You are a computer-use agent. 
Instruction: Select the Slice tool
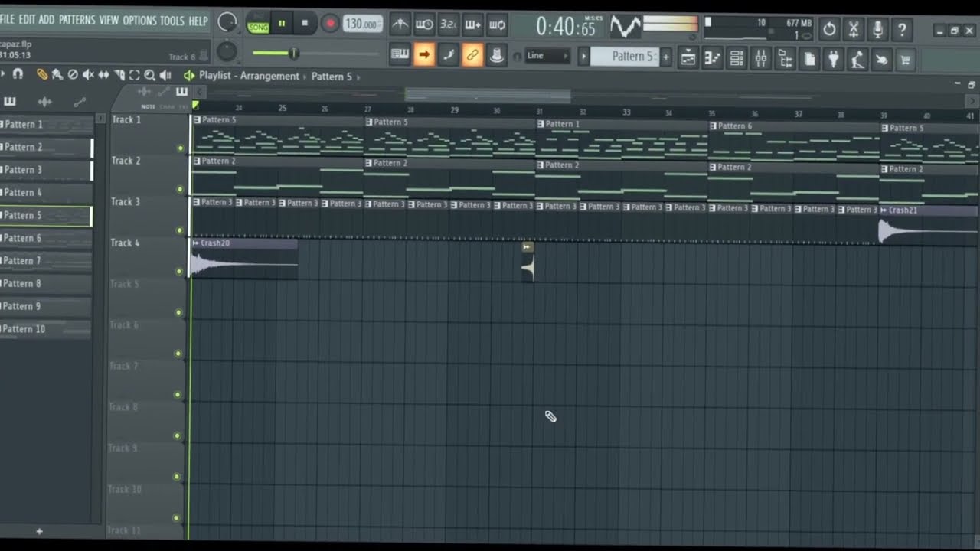[119, 75]
